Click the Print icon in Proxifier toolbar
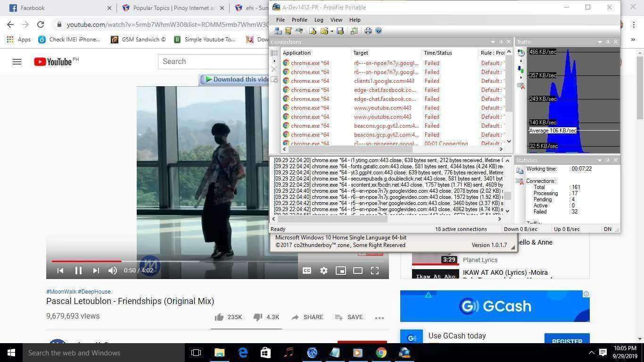Image resolution: width=644 pixels, height=362 pixels. point(368,31)
